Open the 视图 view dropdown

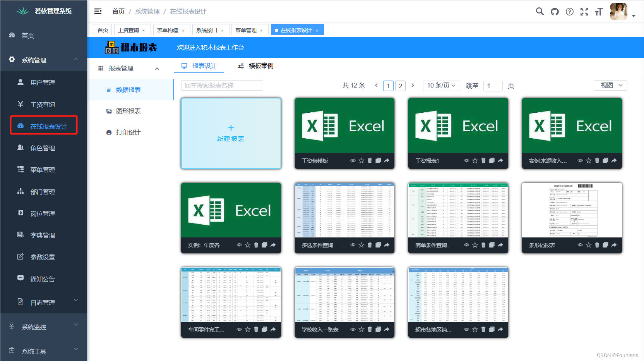[610, 85]
